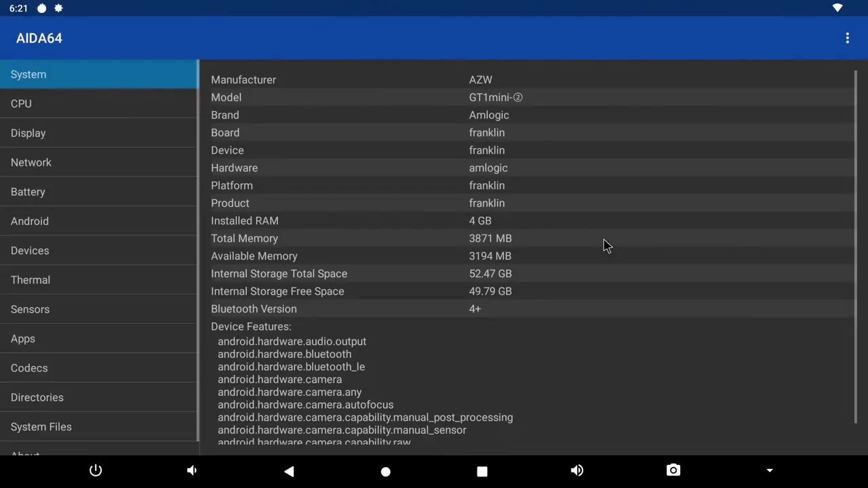The height and width of the screenshot is (488, 868).
Task: Select Internal Storage Free Space value 49.79 GB
Action: tap(490, 291)
